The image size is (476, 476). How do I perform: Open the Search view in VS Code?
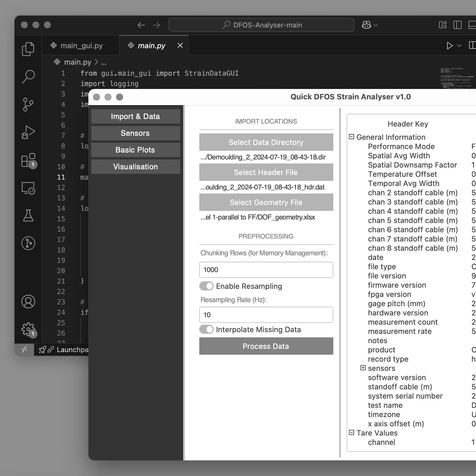tap(28, 77)
